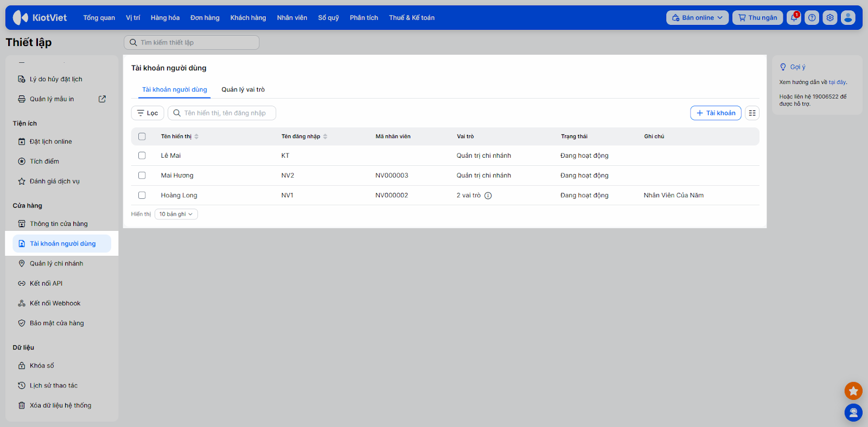Open the 10 bản ghi page size dropdown
The height and width of the screenshot is (427, 868).
[176, 215]
